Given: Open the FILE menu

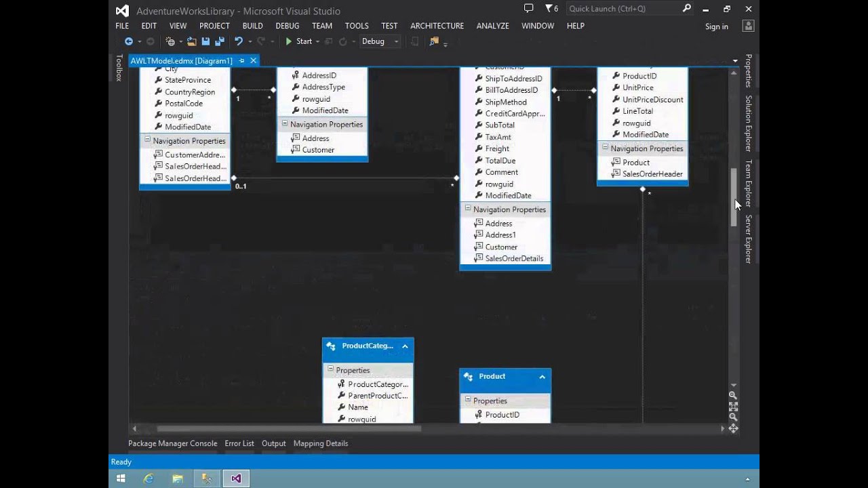Looking at the screenshot, I should click(122, 26).
